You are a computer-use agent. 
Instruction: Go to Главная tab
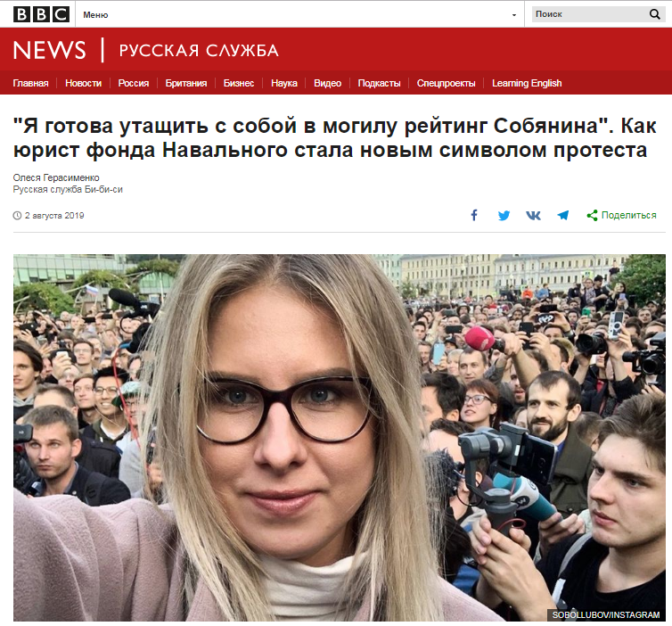tap(30, 83)
